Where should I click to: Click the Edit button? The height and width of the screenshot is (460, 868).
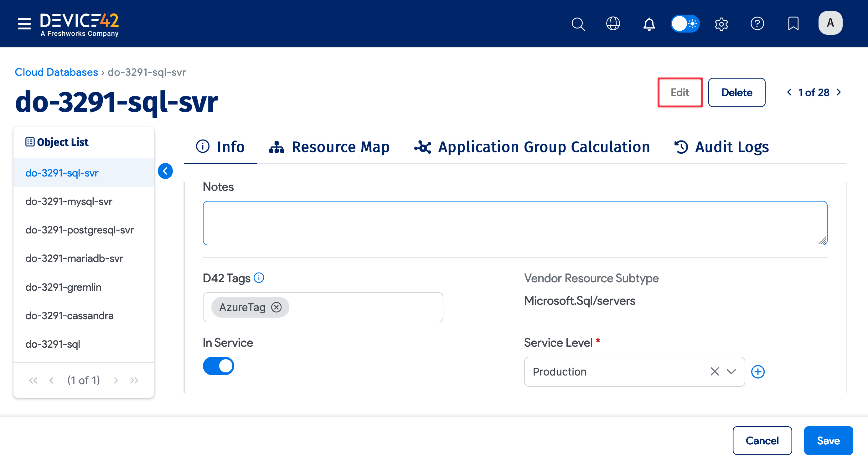point(679,92)
